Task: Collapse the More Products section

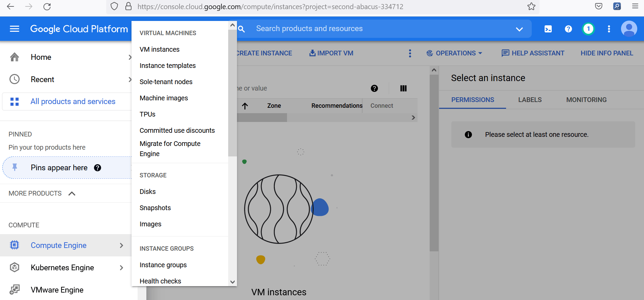Action: click(x=72, y=194)
